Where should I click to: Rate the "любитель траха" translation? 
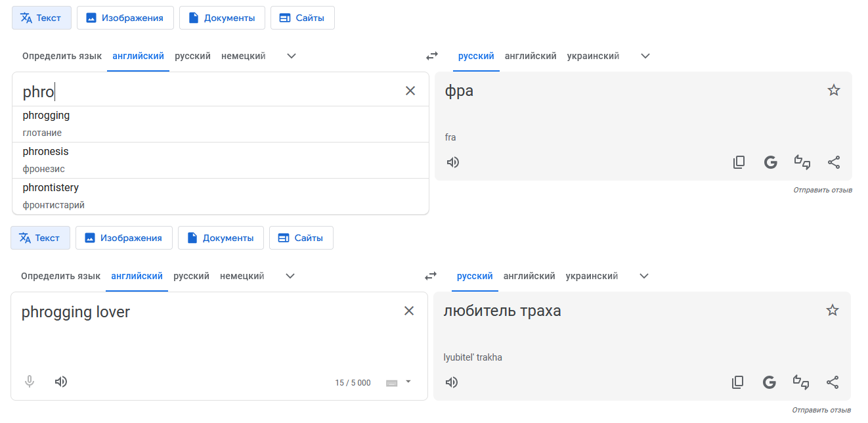tap(801, 382)
